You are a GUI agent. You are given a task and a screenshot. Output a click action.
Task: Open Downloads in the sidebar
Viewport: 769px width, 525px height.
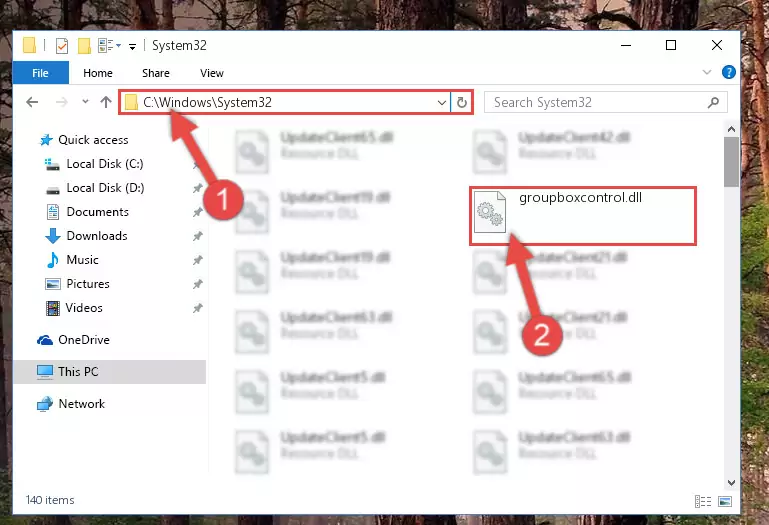[x=97, y=236]
